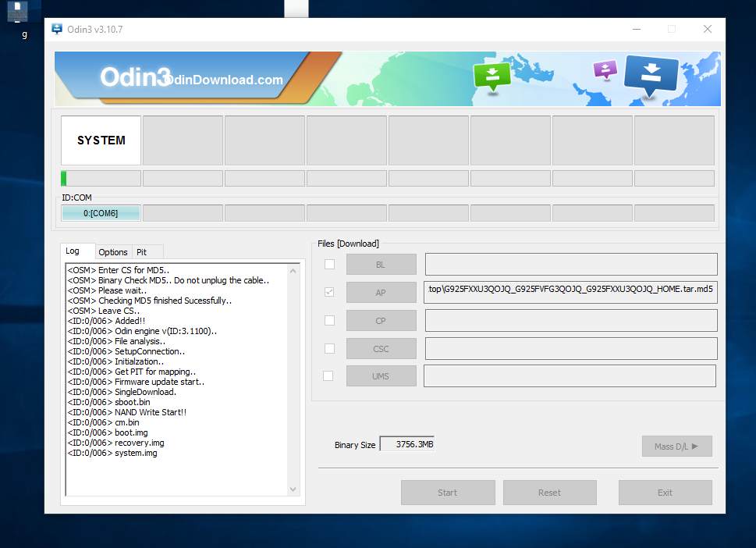Click log line "Odin engine v(ID:3.1100).."
Viewport: 756px width, 548px height.
coord(142,331)
